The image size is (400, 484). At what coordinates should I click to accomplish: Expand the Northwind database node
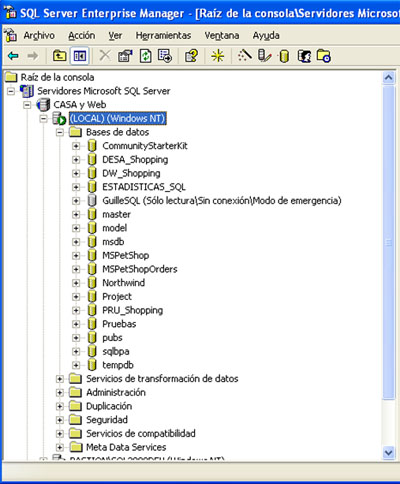76,283
